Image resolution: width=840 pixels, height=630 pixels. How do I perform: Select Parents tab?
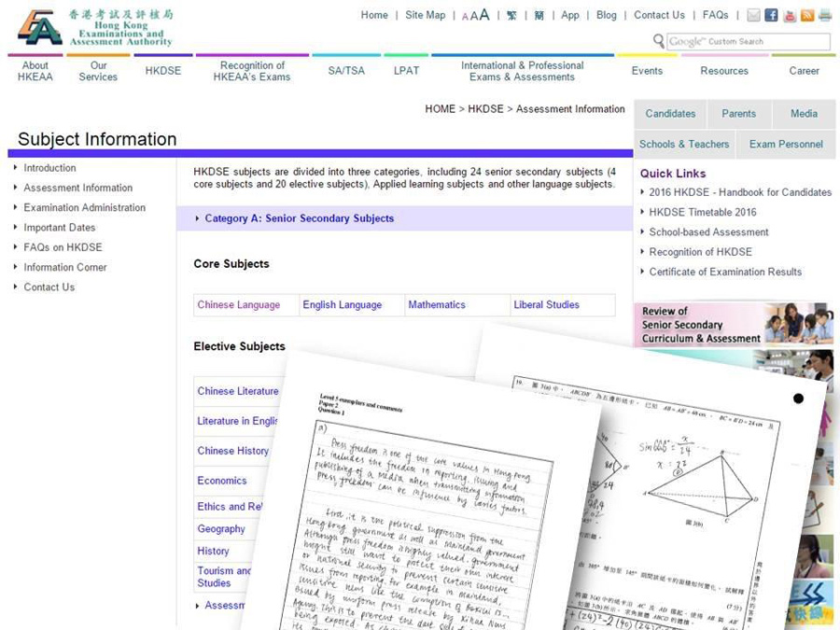[x=739, y=114]
